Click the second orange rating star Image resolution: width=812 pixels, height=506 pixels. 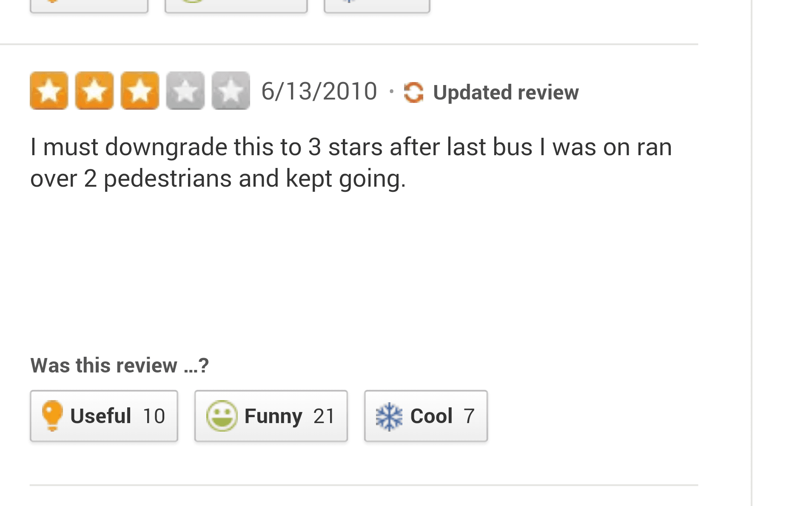(94, 91)
